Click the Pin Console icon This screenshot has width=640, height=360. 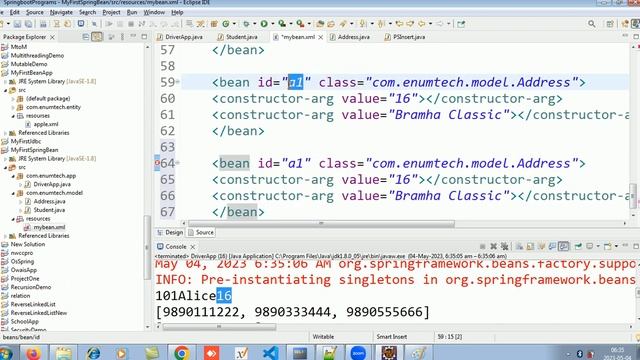578,247
